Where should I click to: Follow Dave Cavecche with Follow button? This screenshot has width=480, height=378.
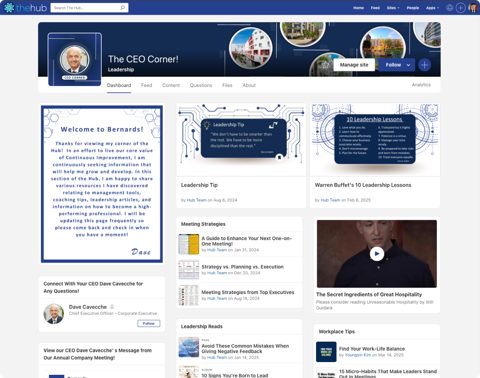click(x=149, y=323)
